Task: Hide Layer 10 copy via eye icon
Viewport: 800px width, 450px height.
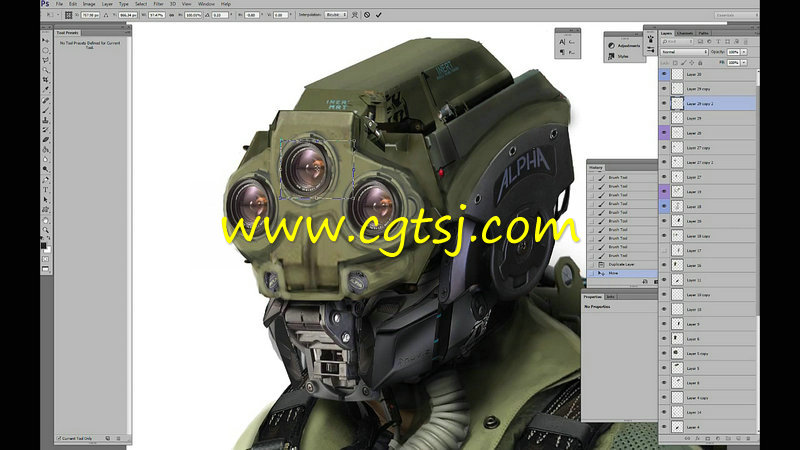Action: click(x=664, y=294)
